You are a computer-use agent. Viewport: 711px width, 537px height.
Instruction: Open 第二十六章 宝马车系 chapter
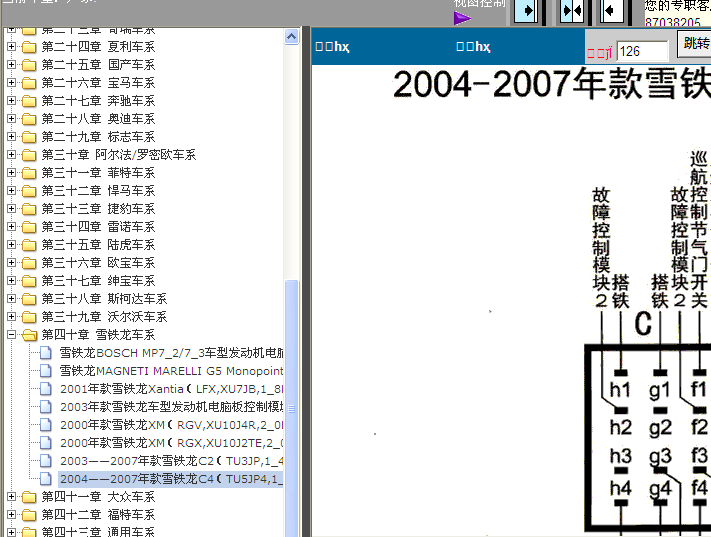[x=98, y=83]
